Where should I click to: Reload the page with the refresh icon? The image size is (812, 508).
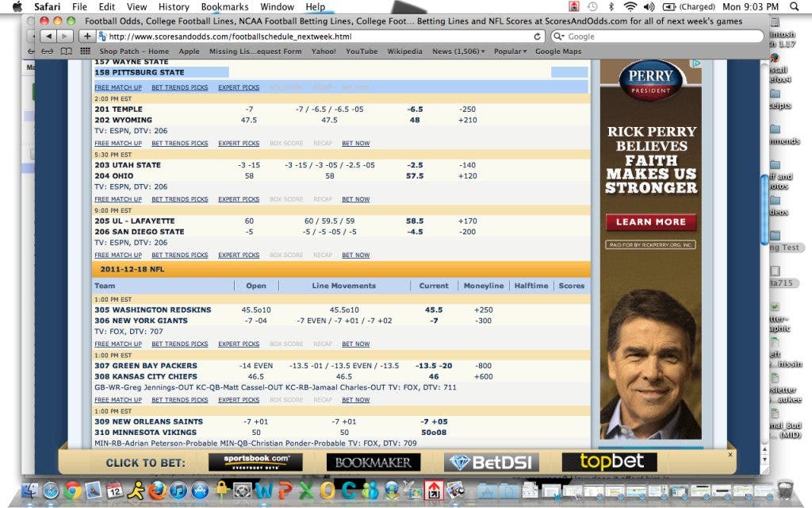(537, 37)
